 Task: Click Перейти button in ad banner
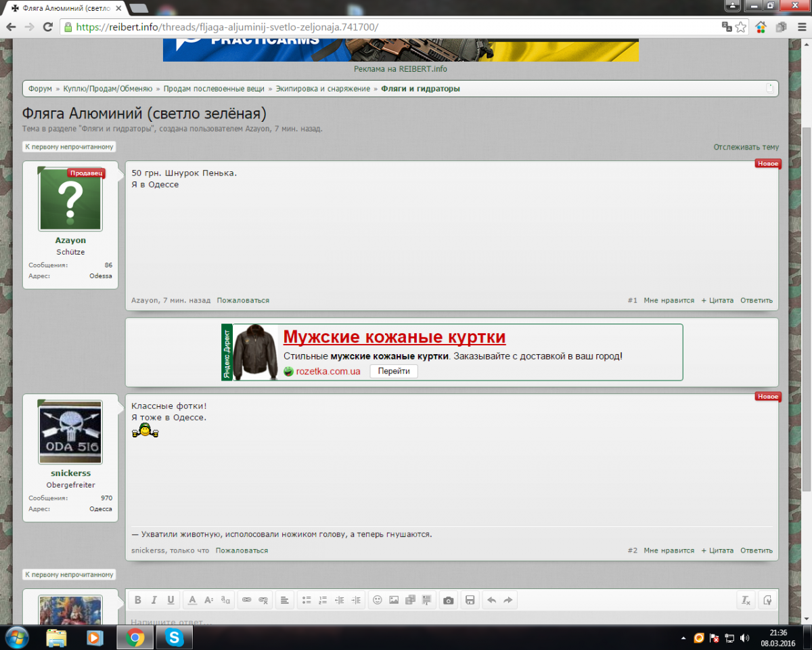point(394,371)
